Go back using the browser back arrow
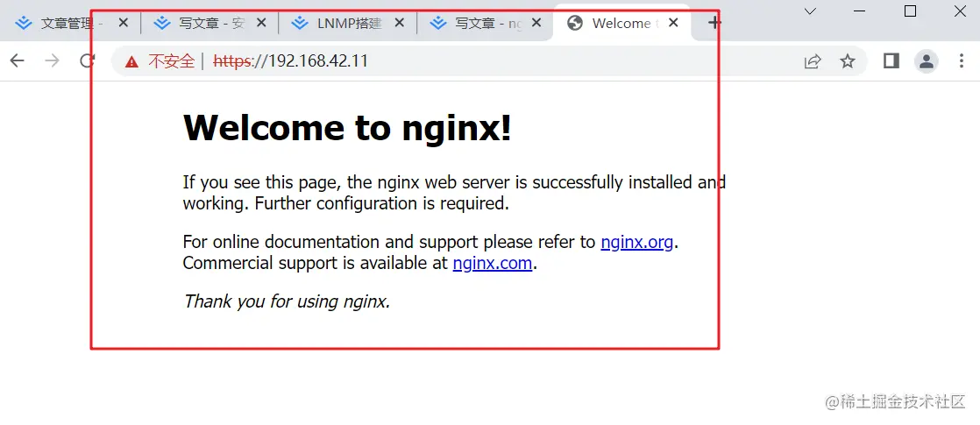Image resolution: width=980 pixels, height=425 pixels. (x=17, y=60)
